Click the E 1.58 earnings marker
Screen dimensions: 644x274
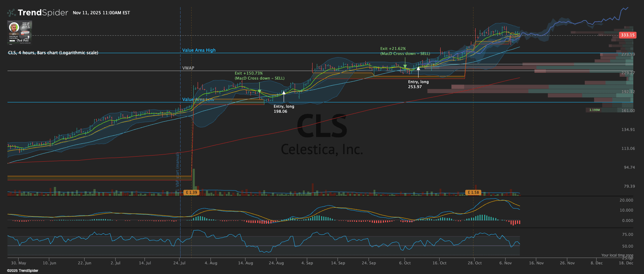point(473,192)
